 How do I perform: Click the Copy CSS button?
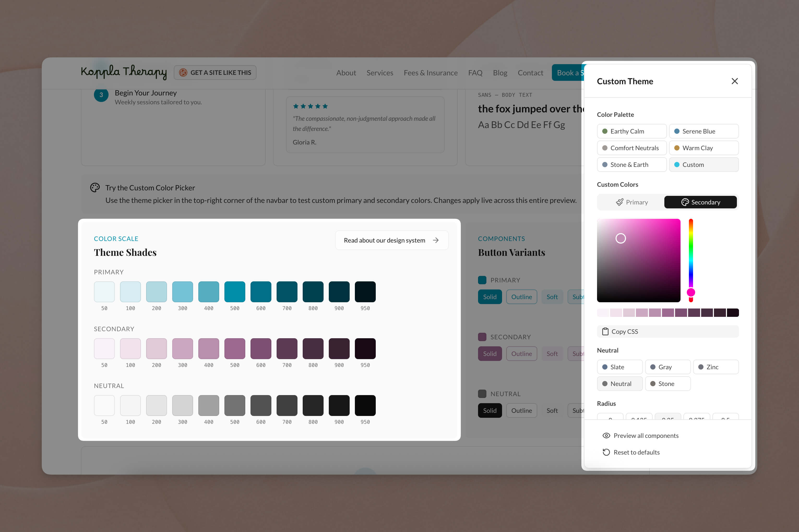tap(668, 331)
